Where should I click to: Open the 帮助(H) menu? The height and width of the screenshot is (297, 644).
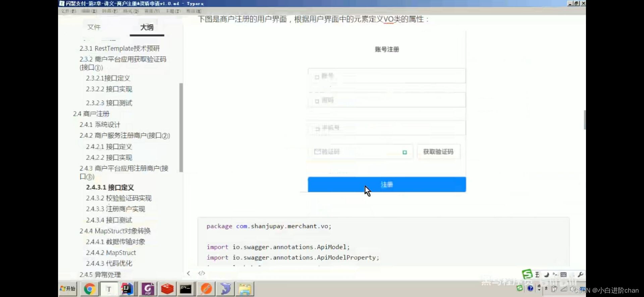click(194, 11)
